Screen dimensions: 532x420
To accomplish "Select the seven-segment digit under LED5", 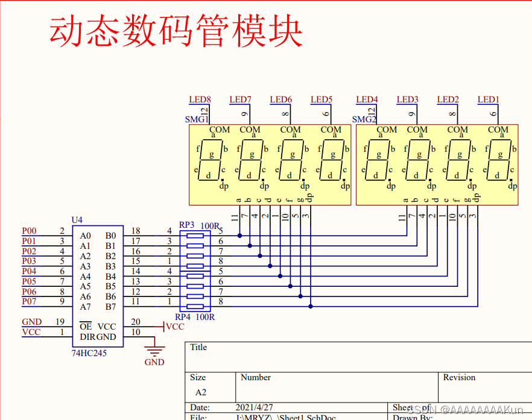I will pyautogui.click(x=332, y=160).
